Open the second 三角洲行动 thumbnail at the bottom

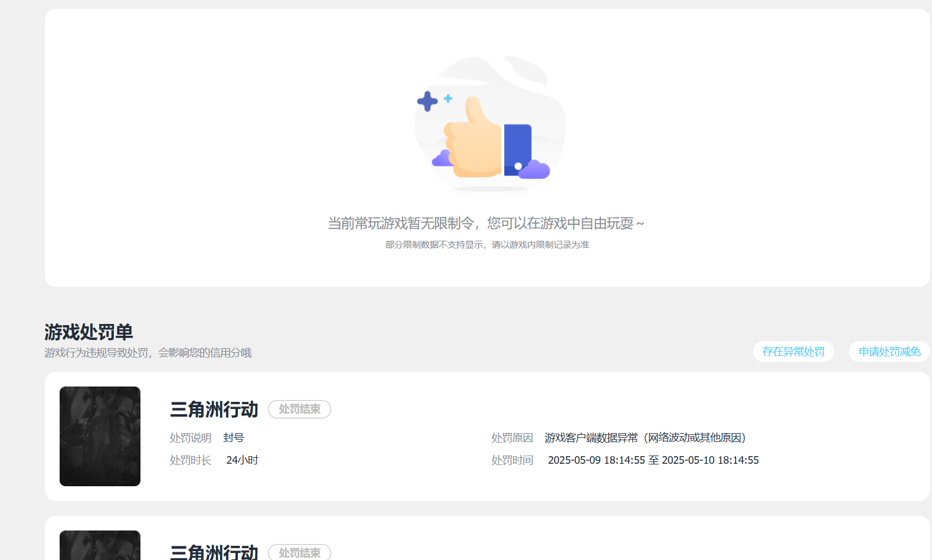click(x=100, y=545)
